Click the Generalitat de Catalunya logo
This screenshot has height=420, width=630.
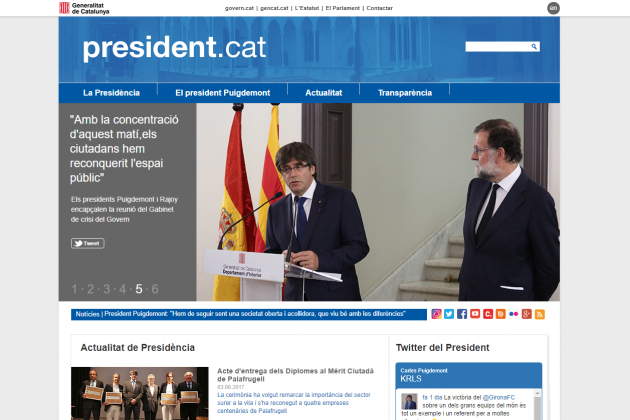pyautogui.click(x=84, y=8)
